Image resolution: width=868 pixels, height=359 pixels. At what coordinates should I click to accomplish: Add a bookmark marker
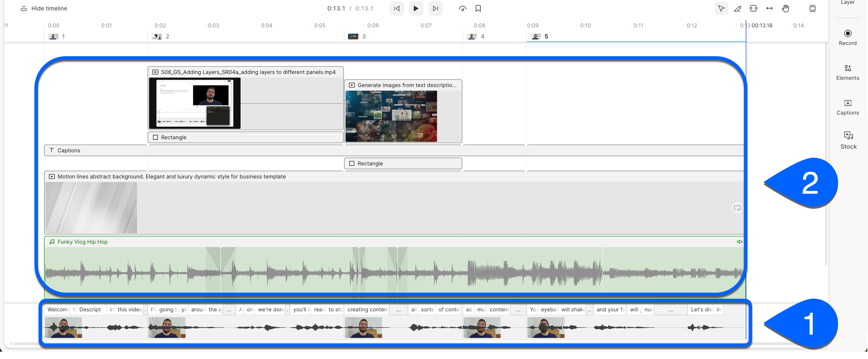(478, 8)
